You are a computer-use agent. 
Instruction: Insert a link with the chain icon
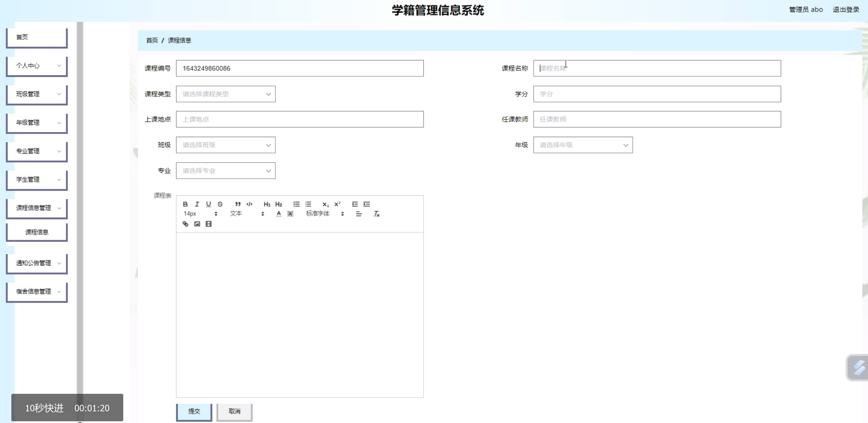pos(185,224)
